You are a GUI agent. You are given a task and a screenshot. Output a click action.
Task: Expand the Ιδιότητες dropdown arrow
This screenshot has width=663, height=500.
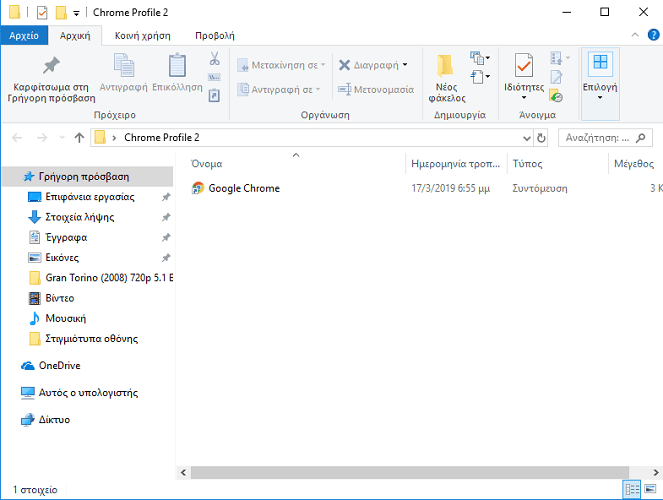tap(524, 98)
